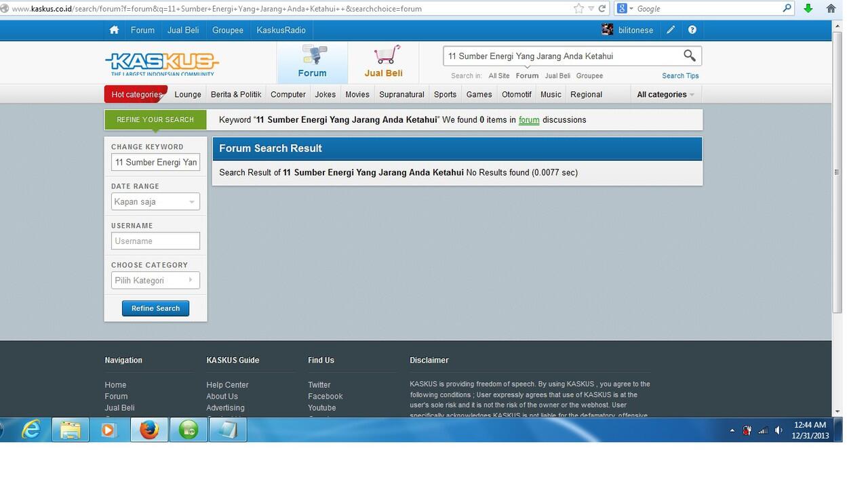The width and height of the screenshot is (868, 488).
Task: Open Help Center footer link
Action: point(227,385)
